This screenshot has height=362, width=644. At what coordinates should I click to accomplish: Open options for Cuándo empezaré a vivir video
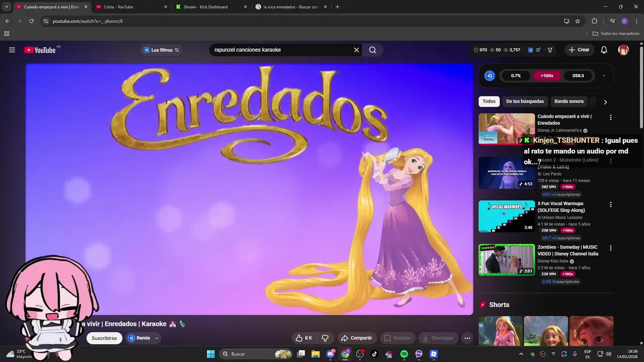[611, 117]
